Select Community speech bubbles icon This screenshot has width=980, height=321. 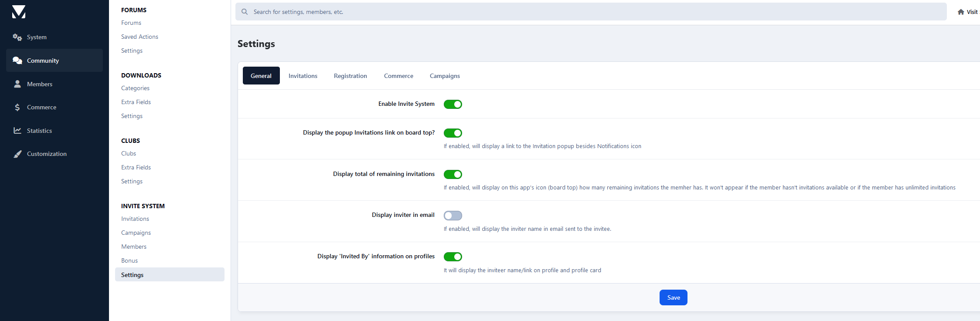point(17,61)
